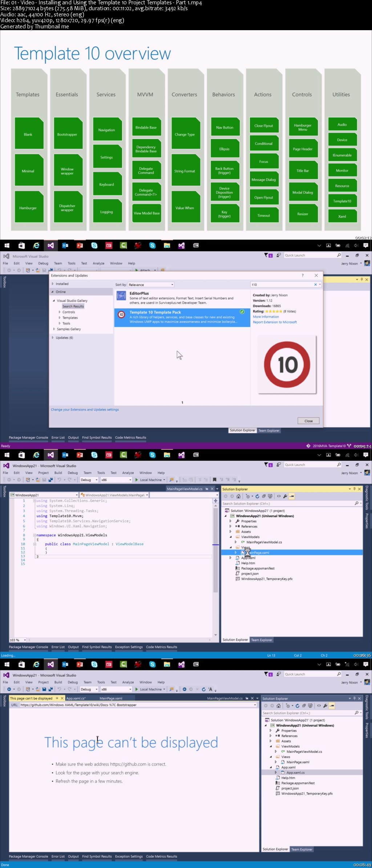Toggle outlining box beside public class MainPageViewModel

pos(35,544)
